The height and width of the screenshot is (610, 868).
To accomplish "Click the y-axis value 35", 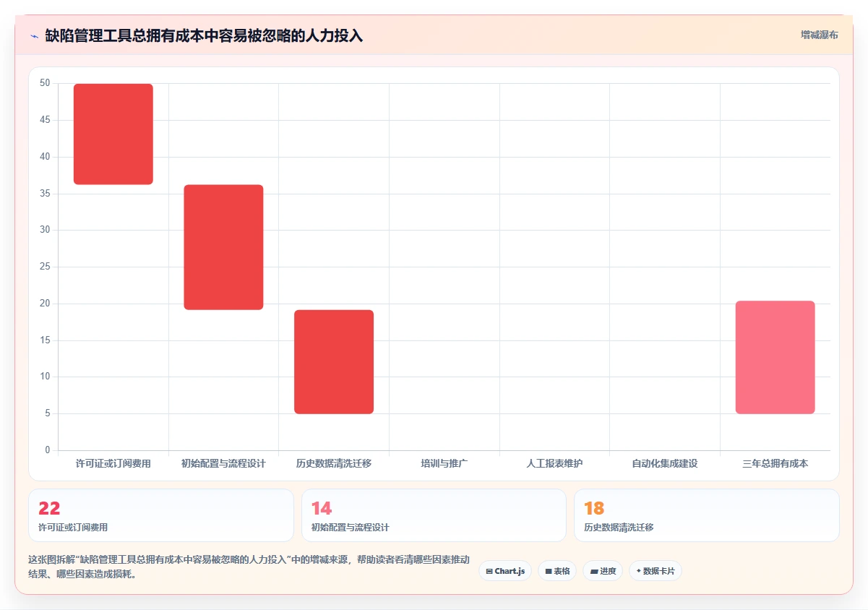I will pyautogui.click(x=45, y=194).
